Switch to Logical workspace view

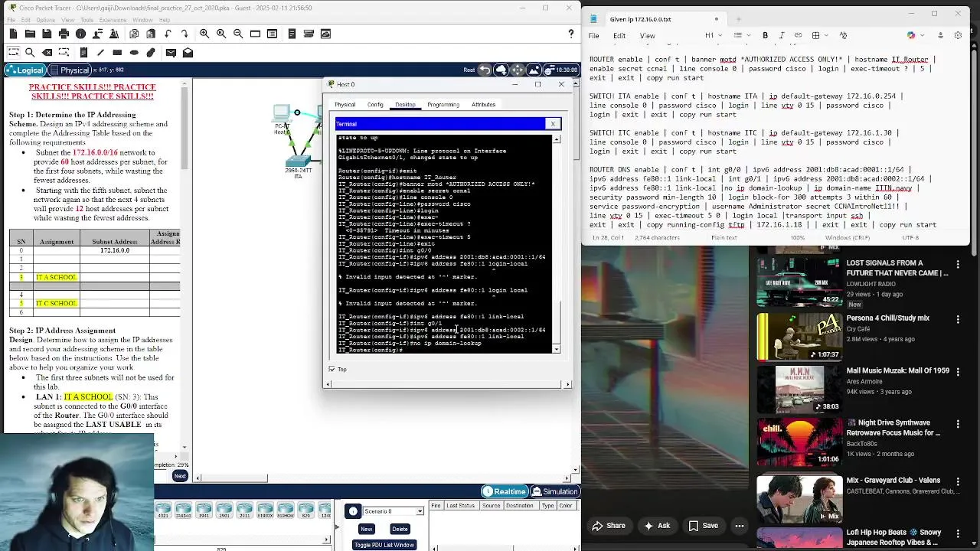(24, 70)
